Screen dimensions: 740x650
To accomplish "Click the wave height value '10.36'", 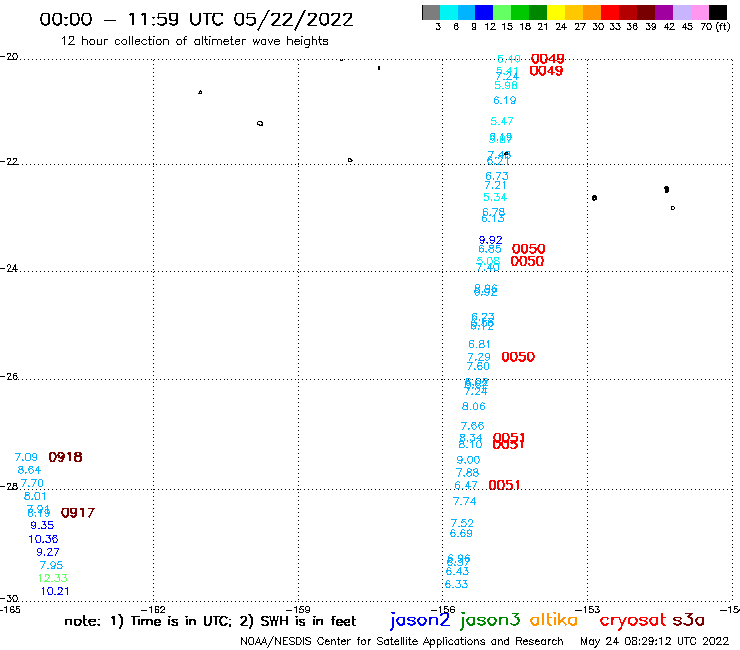I will click(43, 539).
